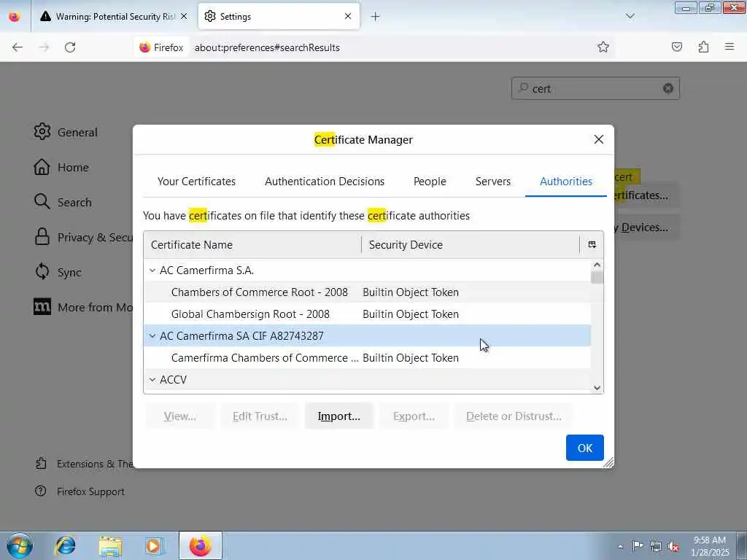Screen dimensions: 747x560
Task: Open the taskbar clock and date
Action: coord(710,546)
